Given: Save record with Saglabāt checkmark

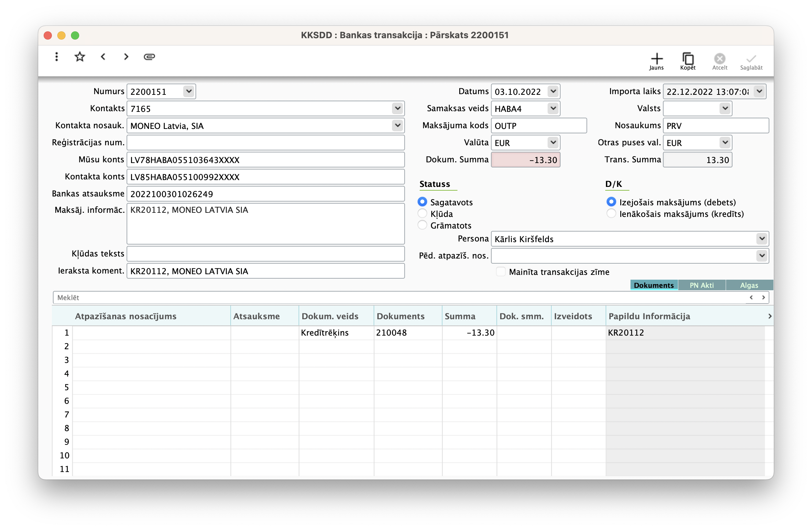Looking at the screenshot, I should (x=751, y=61).
